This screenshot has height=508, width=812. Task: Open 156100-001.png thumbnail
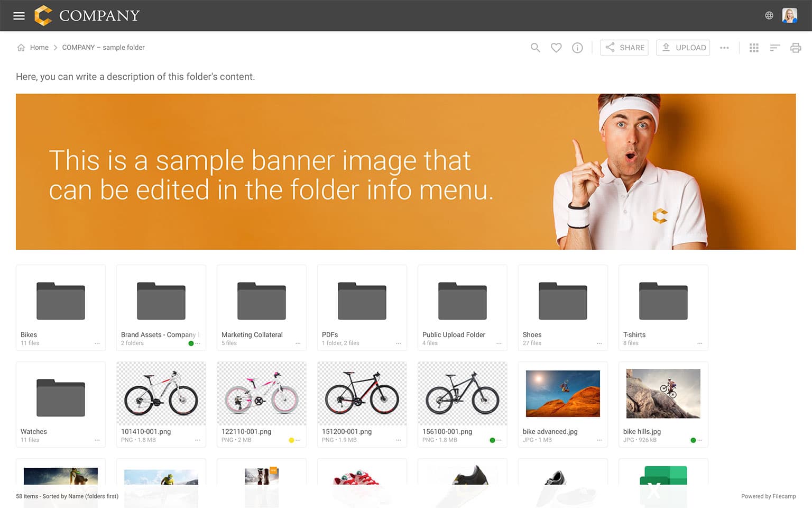(463, 394)
